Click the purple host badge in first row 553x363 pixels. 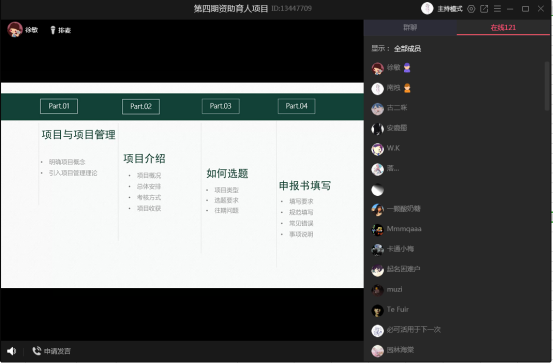[407, 67]
